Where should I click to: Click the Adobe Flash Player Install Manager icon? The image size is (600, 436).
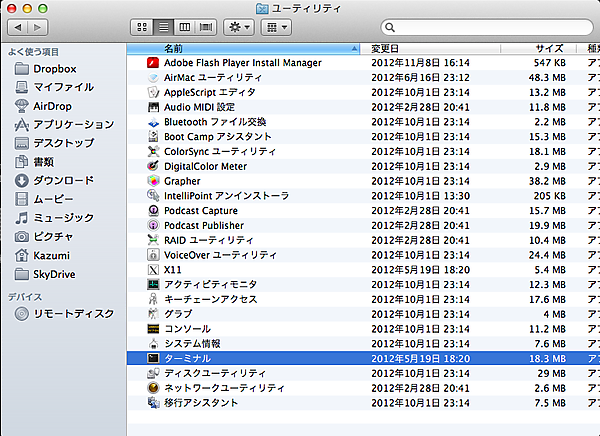click(153, 63)
